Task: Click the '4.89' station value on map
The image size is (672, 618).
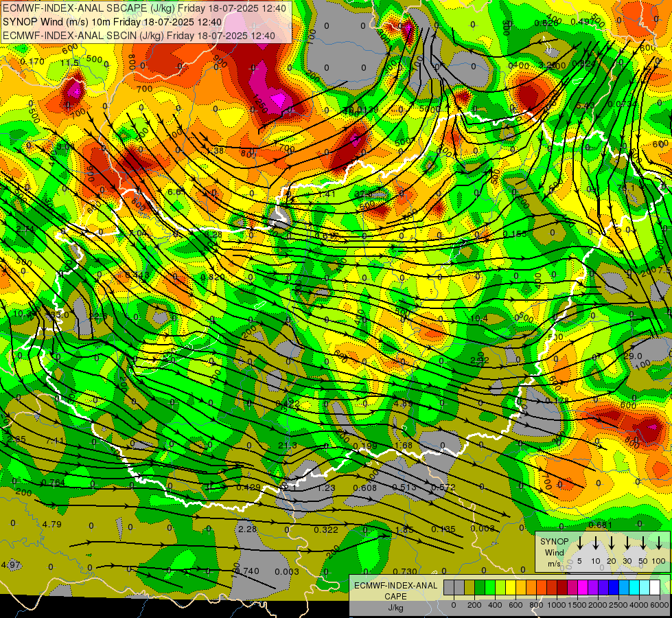Action: [404, 403]
